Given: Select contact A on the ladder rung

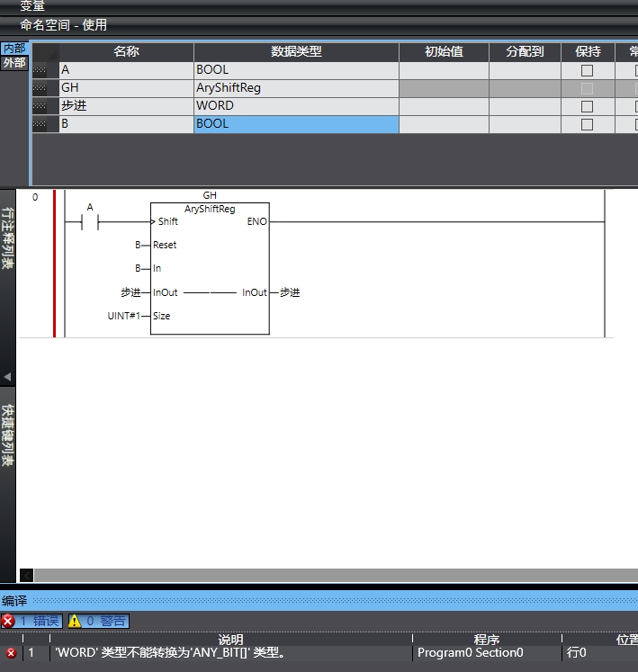Looking at the screenshot, I should 90,221.
